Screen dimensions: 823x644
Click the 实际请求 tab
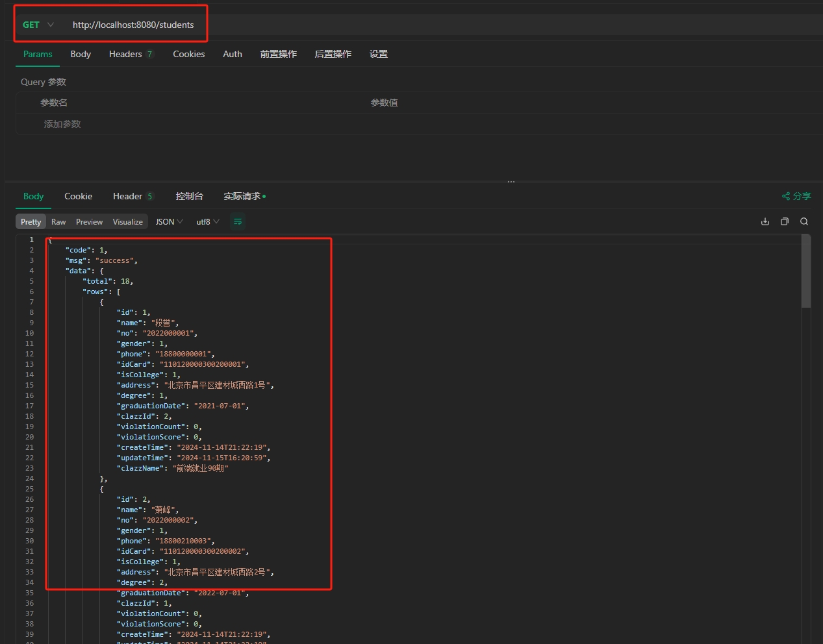pos(244,196)
